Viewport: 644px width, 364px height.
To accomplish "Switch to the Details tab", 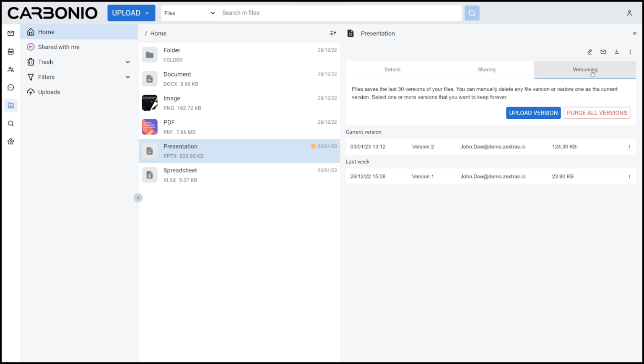I will pos(392,70).
